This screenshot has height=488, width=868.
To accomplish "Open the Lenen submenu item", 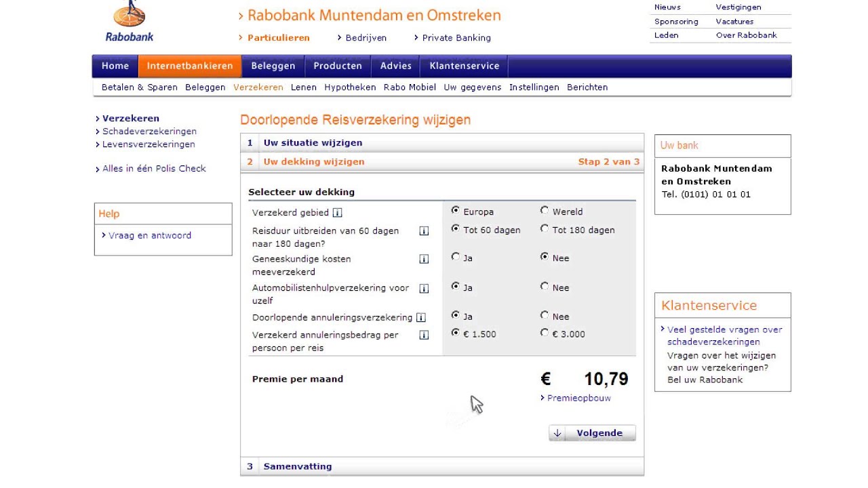I will click(x=304, y=87).
